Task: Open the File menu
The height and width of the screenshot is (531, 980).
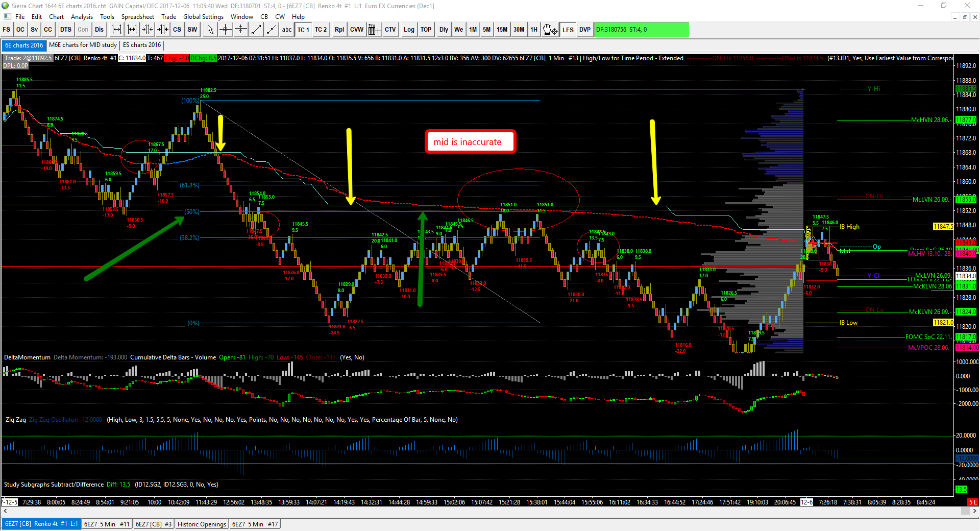Action: click(x=20, y=17)
